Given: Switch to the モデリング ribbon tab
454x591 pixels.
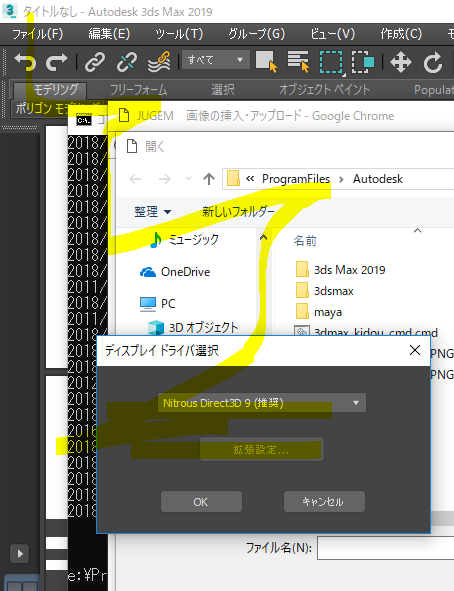Looking at the screenshot, I should point(50,90).
